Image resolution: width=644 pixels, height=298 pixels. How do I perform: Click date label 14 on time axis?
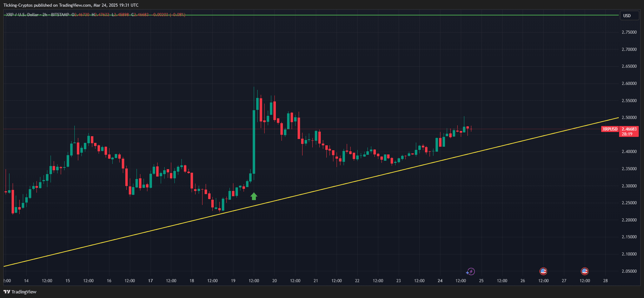pos(26,281)
